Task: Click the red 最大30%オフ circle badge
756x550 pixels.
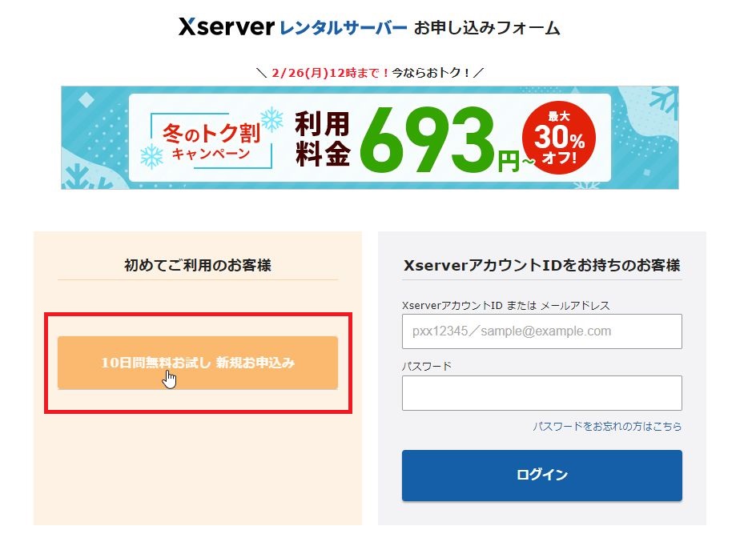Action: point(559,138)
